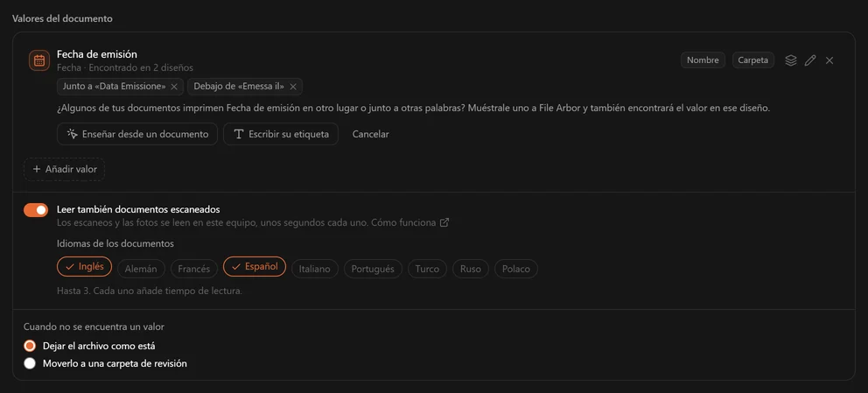Cancel adding a new layout
The image size is (868, 393).
370,134
